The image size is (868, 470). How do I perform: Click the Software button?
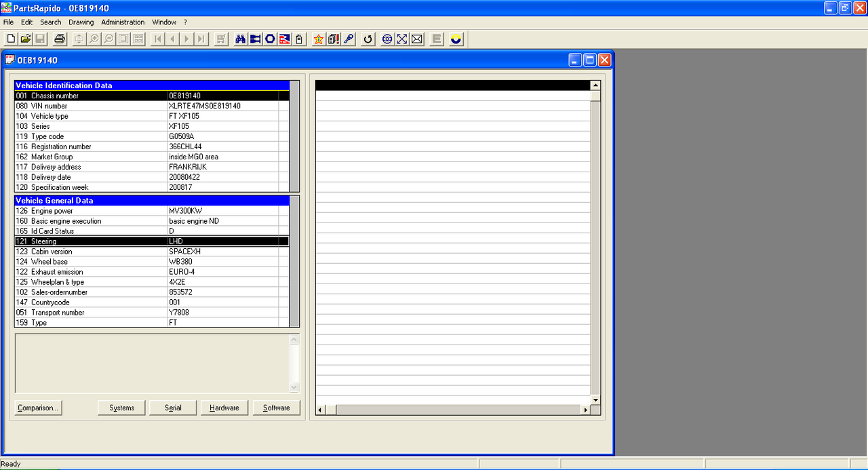coord(277,408)
